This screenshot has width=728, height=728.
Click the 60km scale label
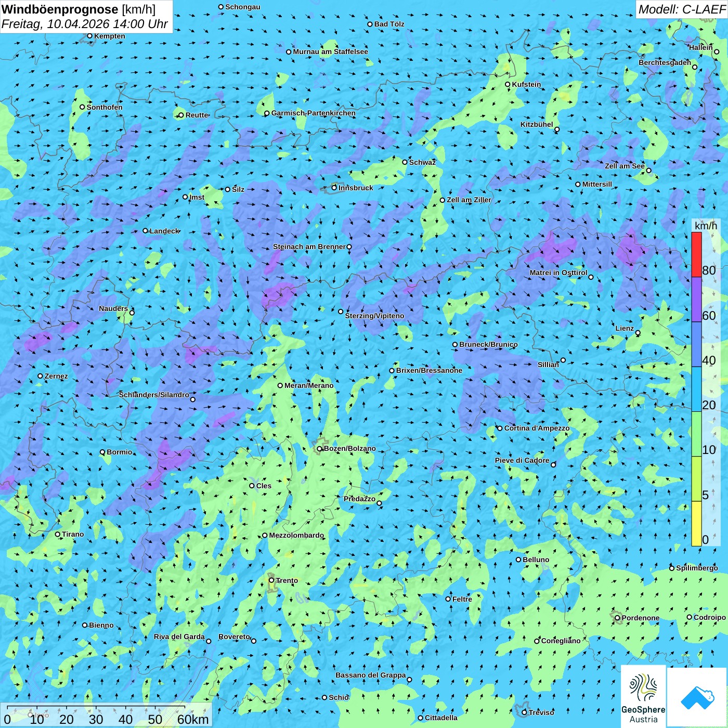click(193, 719)
